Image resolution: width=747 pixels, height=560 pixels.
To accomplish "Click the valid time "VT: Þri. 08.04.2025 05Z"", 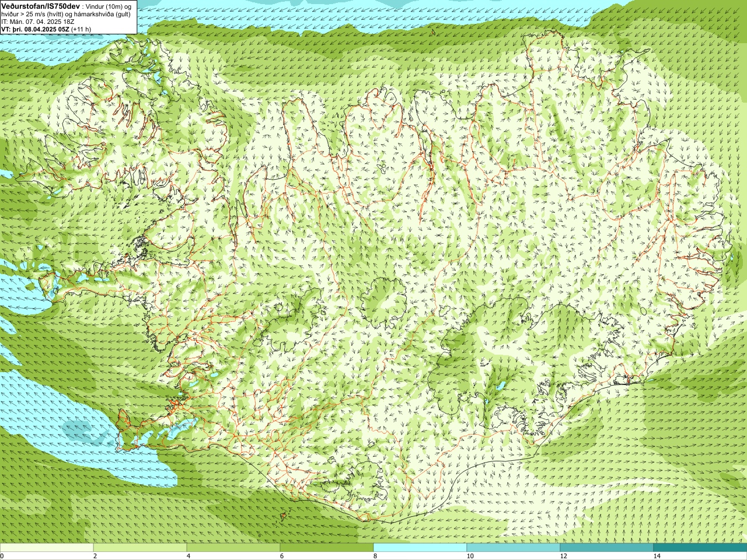I will point(35,29).
